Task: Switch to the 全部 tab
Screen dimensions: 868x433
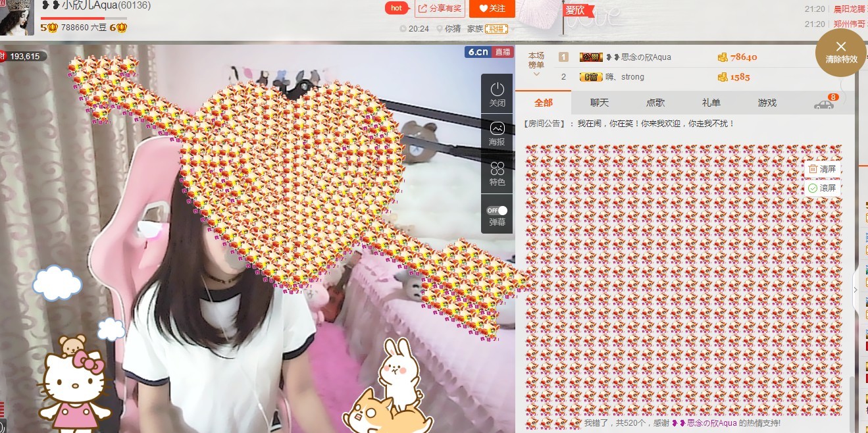Action: click(544, 103)
